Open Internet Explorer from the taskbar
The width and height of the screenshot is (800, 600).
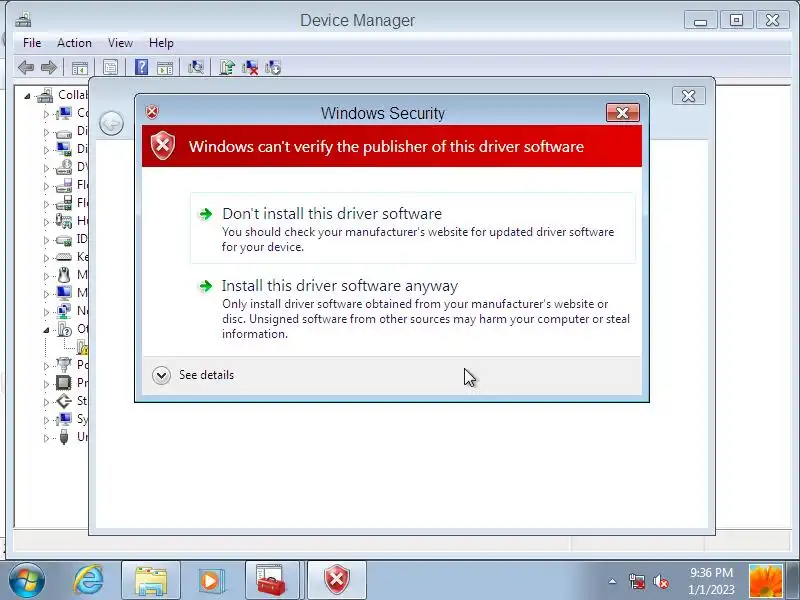89,580
